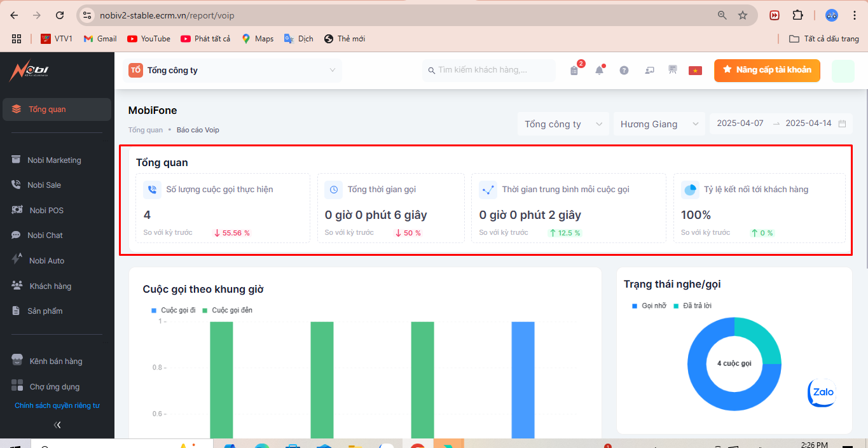This screenshot has width=868, height=448.
Task: Expand the company selector in header
Action: pyautogui.click(x=234, y=71)
